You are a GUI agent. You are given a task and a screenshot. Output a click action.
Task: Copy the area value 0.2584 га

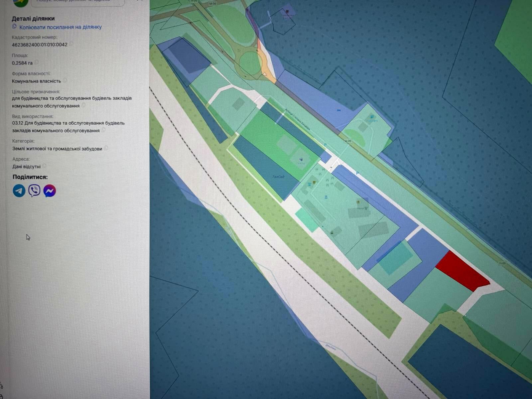click(x=37, y=62)
